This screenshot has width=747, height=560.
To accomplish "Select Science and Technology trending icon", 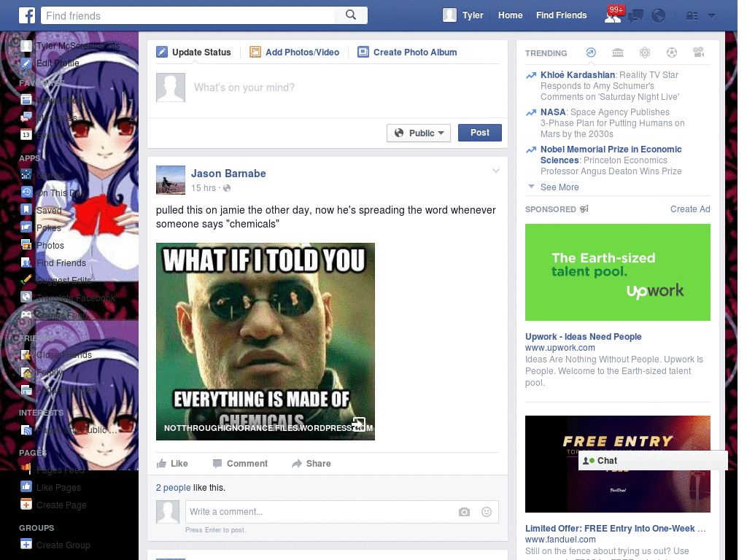I will tap(645, 52).
